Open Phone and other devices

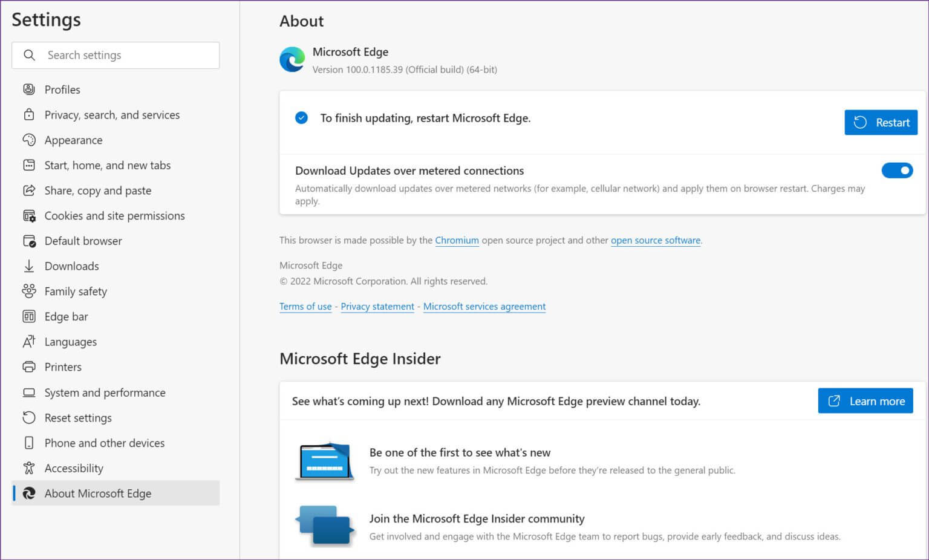[116, 443]
